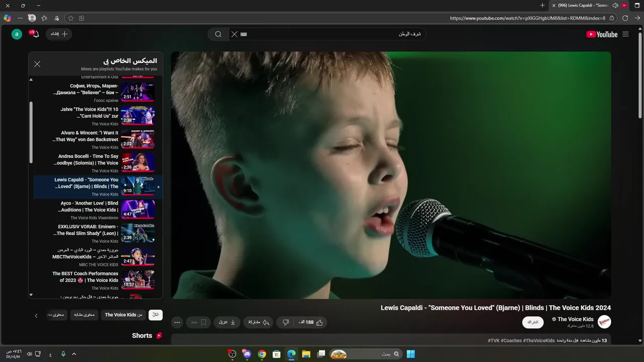
Task: Close the mix playlist panel
Action: 37,64
